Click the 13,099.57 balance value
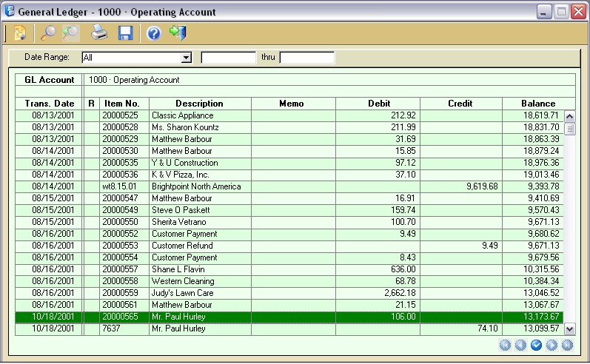590x364 pixels. pyautogui.click(x=541, y=328)
